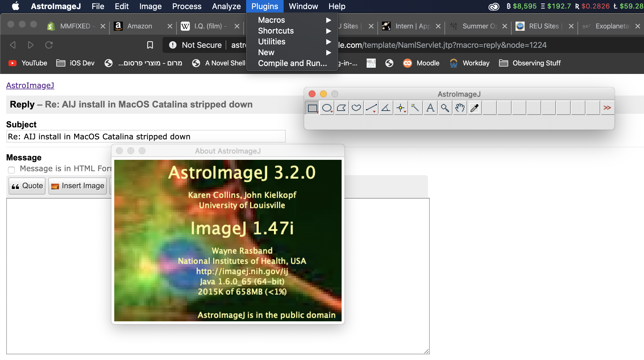The image size is (644, 360).
Task: Select the Polygon selection tool
Action: pos(342,108)
